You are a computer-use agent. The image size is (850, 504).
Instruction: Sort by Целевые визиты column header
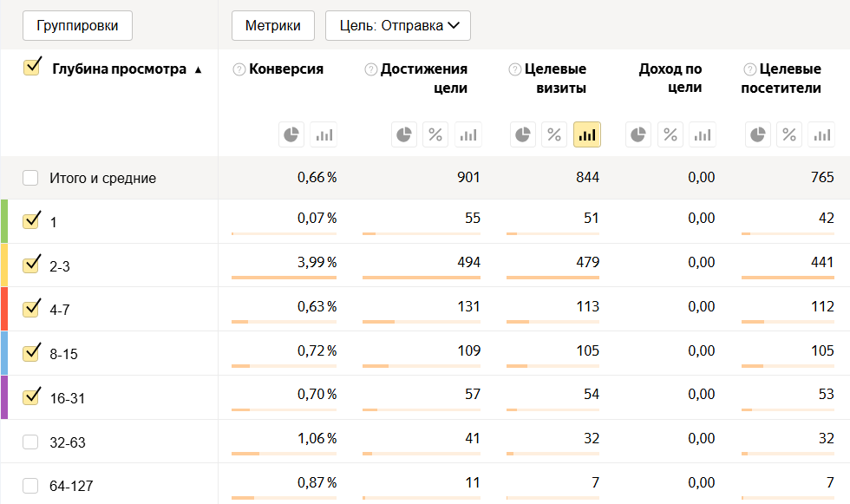(x=555, y=78)
